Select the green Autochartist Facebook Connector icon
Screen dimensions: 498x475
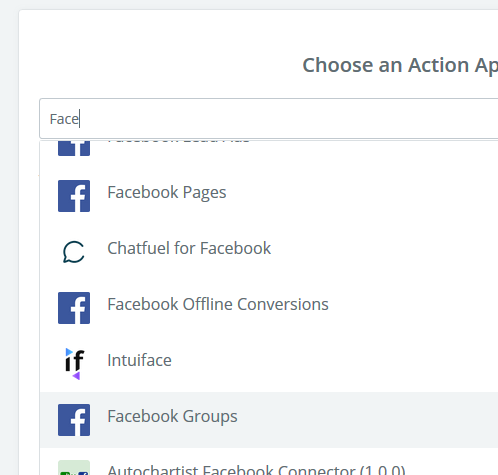tap(74, 467)
